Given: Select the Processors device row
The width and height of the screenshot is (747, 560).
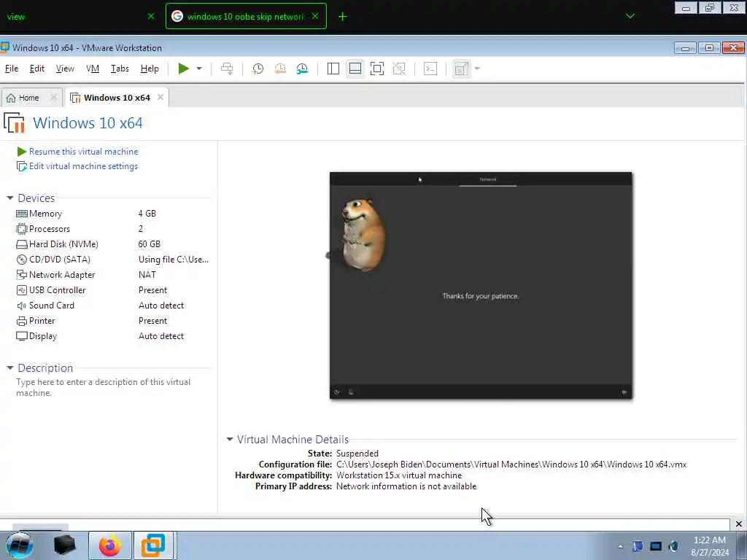Looking at the screenshot, I should [112, 228].
